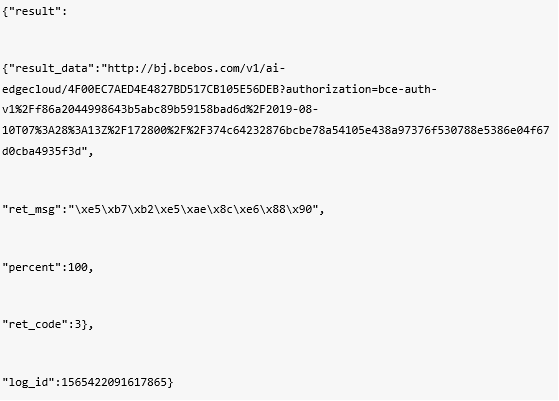Click the "log_id" key
This screenshot has width=559, height=401.
coord(28,382)
